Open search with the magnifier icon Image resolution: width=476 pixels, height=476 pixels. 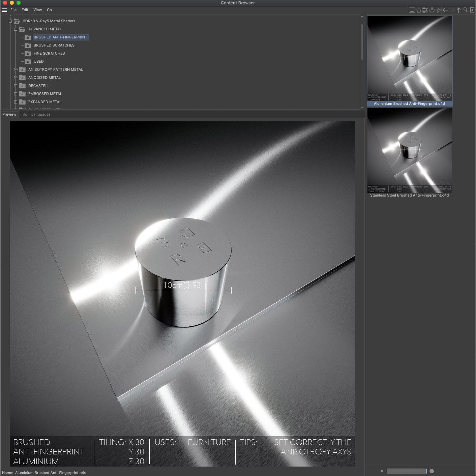[x=466, y=10]
